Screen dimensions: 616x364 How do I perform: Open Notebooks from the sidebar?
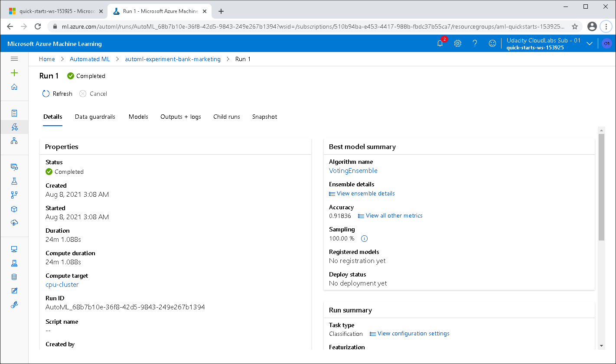pos(14,113)
